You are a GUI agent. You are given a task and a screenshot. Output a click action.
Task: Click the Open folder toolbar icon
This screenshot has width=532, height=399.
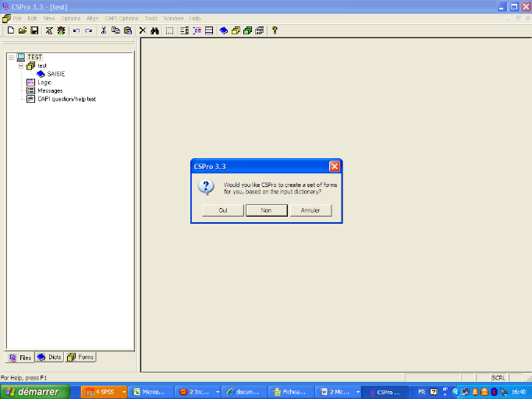tap(23, 30)
